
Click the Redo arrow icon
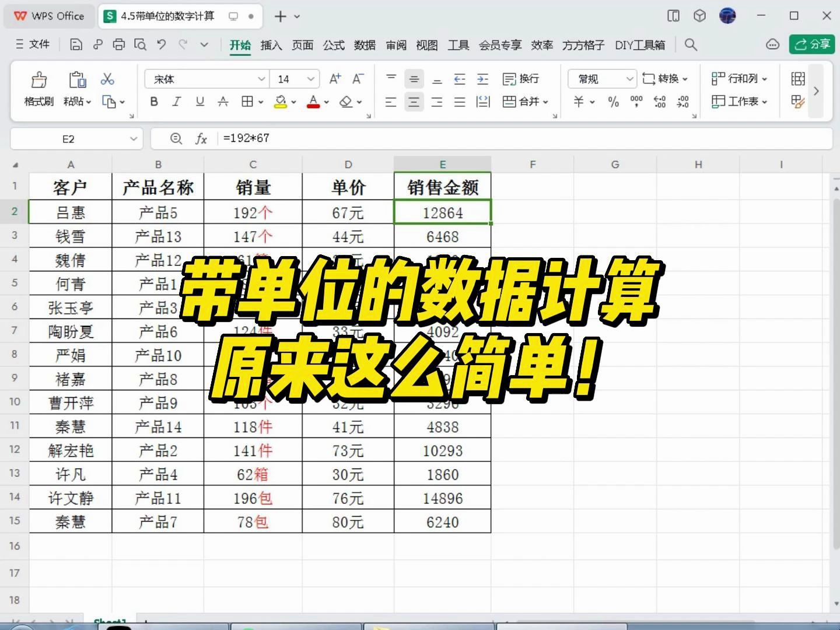tap(183, 44)
